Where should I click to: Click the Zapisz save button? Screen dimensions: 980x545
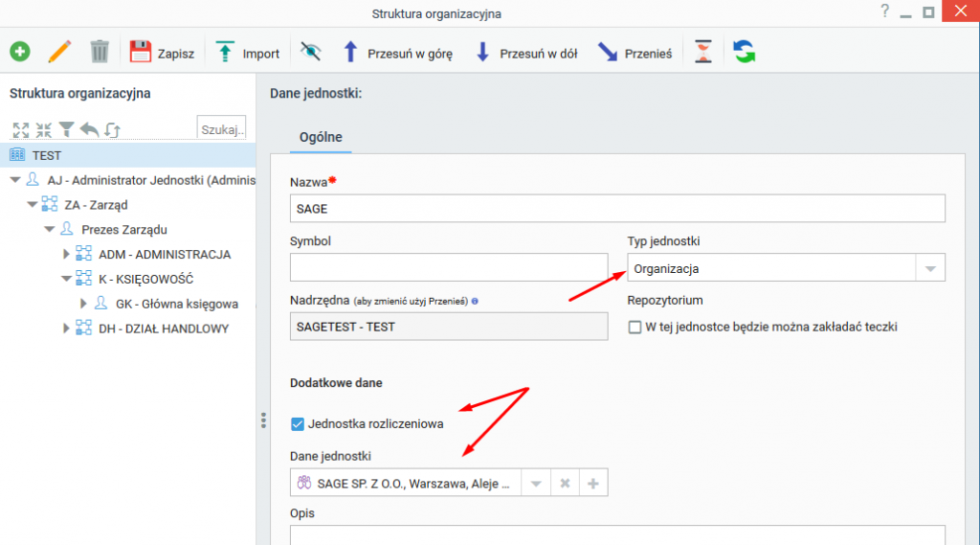[x=163, y=53]
